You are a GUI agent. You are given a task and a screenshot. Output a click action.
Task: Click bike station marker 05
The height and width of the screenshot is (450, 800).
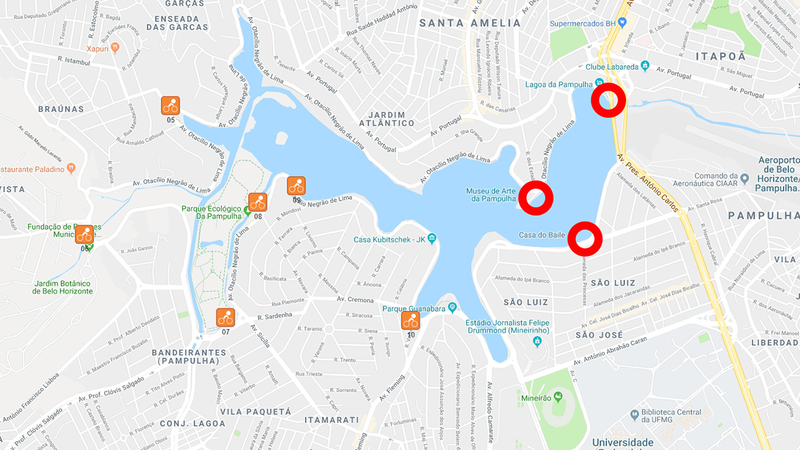pos(170,106)
